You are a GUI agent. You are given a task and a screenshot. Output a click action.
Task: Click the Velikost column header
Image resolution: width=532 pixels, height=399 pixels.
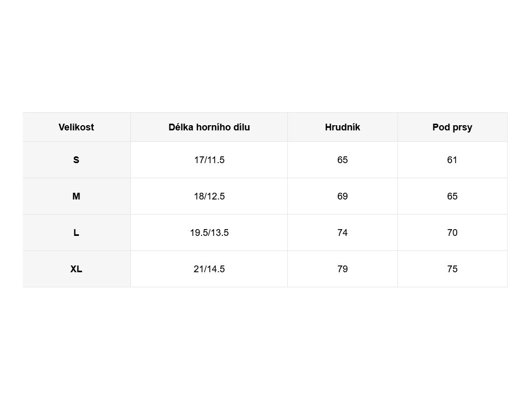pyautogui.click(x=76, y=127)
